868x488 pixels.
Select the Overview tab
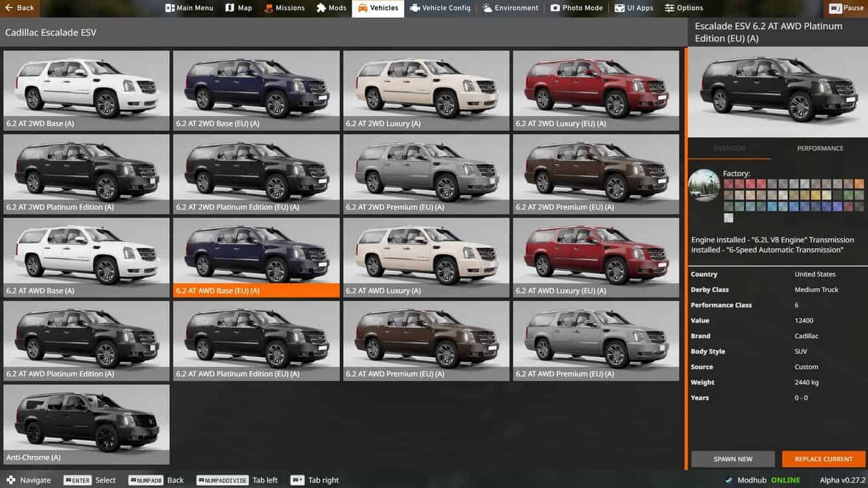pos(729,149)
